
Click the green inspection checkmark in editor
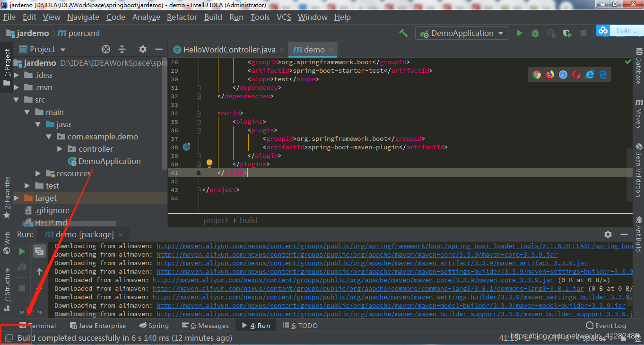[x=628, y=62]
